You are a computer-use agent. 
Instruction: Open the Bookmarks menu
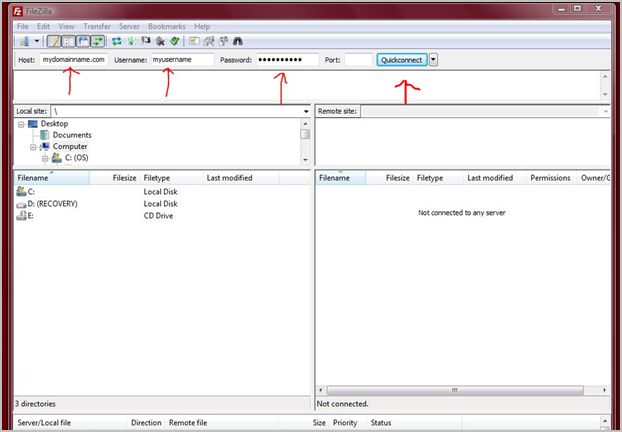[x=165, y=25]
